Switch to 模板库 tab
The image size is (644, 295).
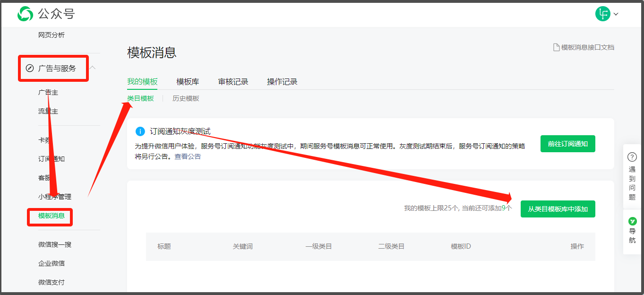[188, 81]
